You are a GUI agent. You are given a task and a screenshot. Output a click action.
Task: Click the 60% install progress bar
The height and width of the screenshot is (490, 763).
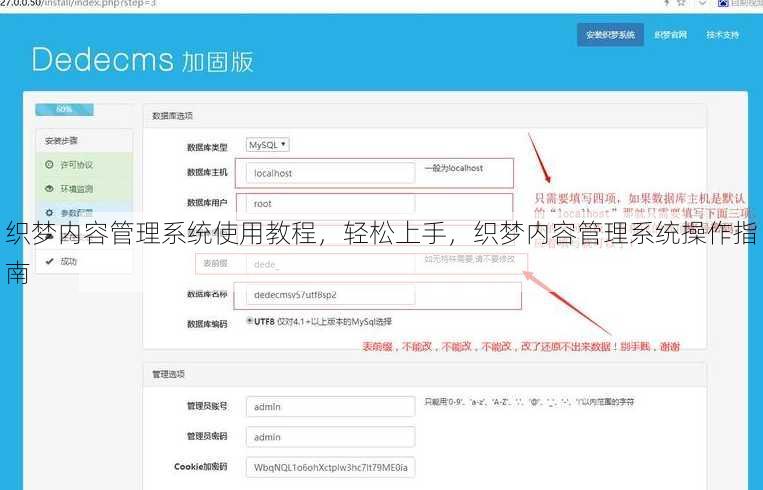tap(64, 109)
